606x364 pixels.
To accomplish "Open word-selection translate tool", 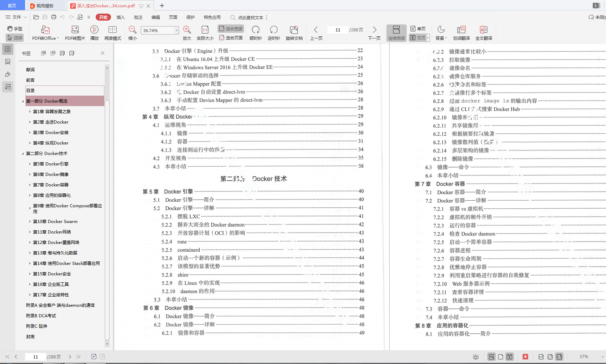I will coord(461,33).
